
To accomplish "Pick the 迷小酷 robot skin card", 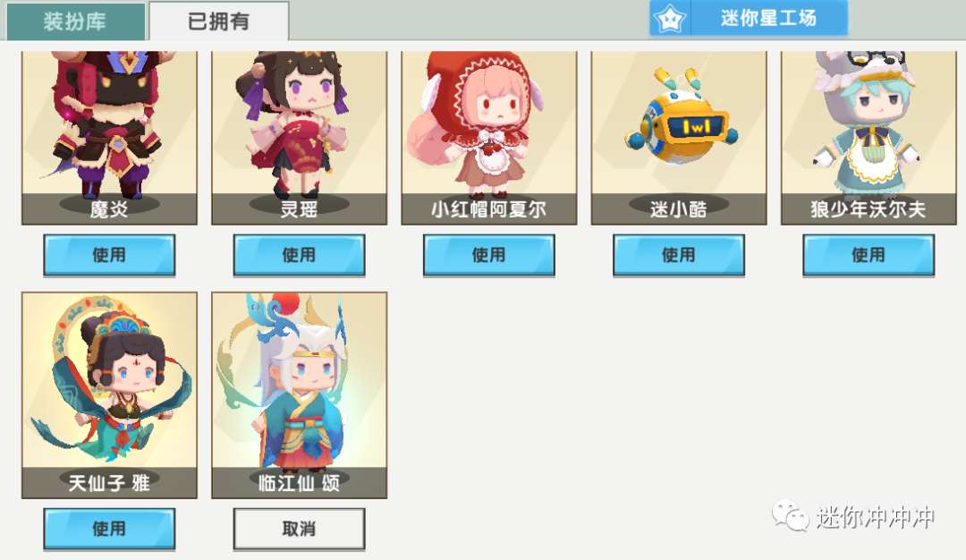I will click(x=679, y=138).
